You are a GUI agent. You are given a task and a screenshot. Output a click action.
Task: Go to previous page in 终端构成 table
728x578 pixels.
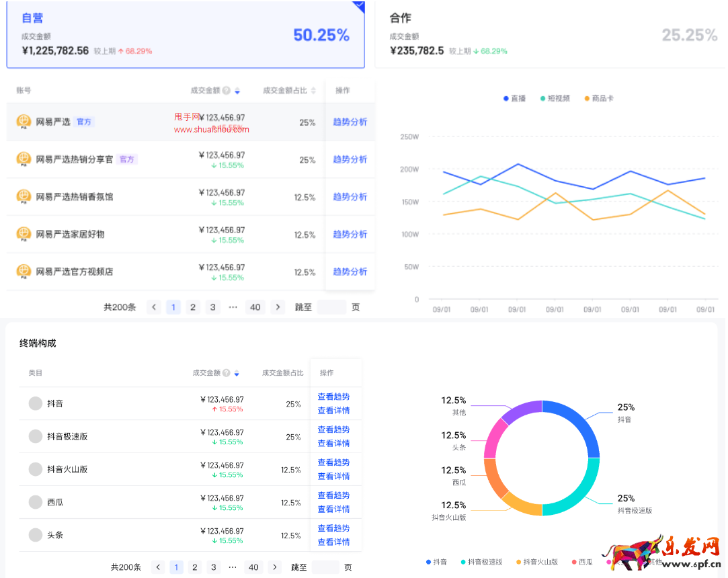(159, 567)
